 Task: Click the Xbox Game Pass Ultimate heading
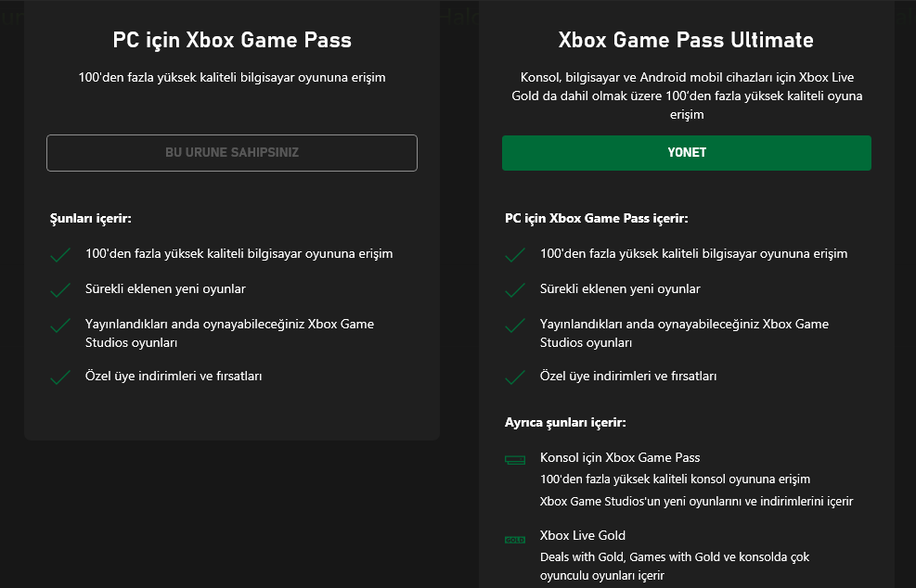[686, 40]
